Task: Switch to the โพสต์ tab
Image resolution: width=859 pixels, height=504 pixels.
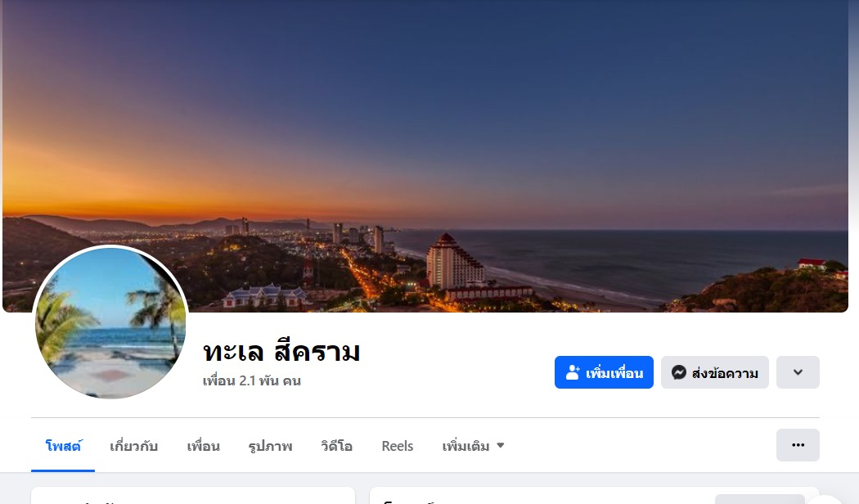Action: [63, 446]
